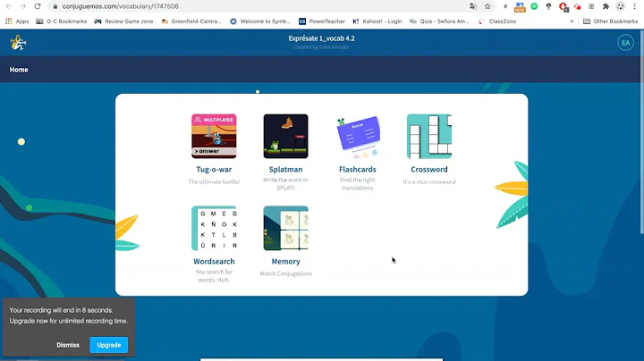Click the Flashcards title text
This screenshot has width=644, height=361.
357,170
